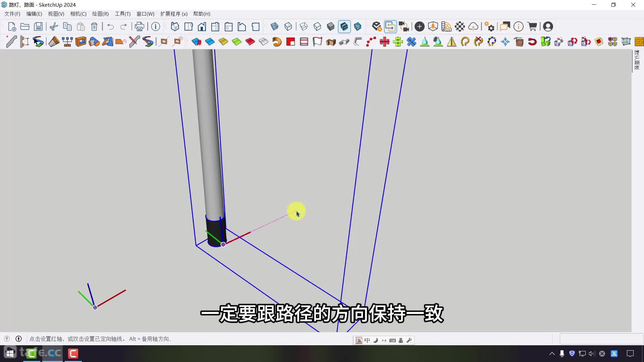The image size is (644, 362).
Task: Open the user account profile icon
Action: coord(548,26)
